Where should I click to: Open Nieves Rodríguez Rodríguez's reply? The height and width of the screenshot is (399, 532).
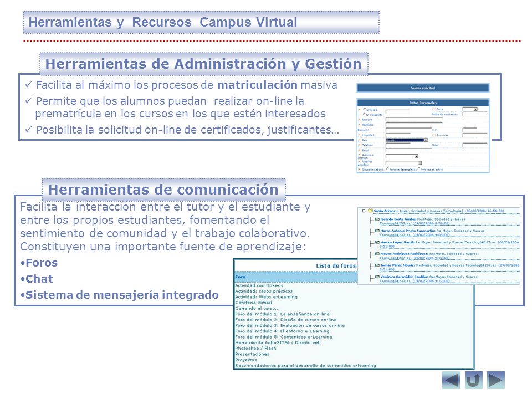coord(428,255)
